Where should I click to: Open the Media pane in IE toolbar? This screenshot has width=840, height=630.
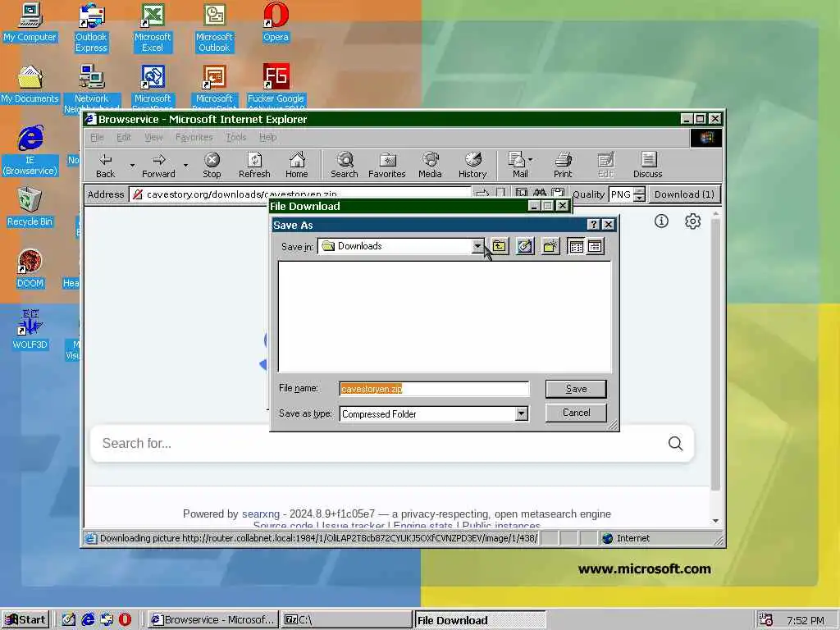[430, 165]
